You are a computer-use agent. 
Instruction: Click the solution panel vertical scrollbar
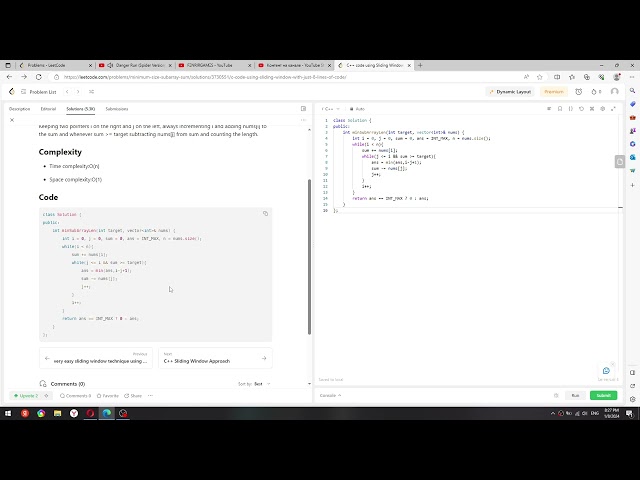point(309,257)
